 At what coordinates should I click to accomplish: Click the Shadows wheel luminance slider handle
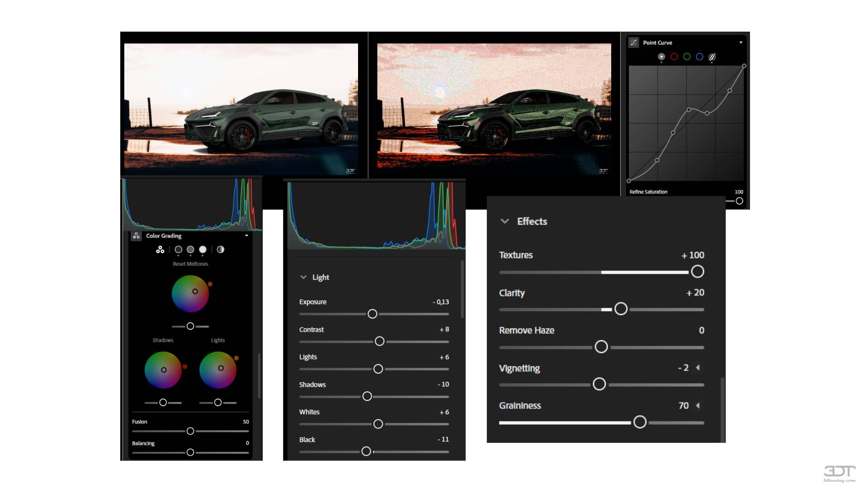point(163,403)
